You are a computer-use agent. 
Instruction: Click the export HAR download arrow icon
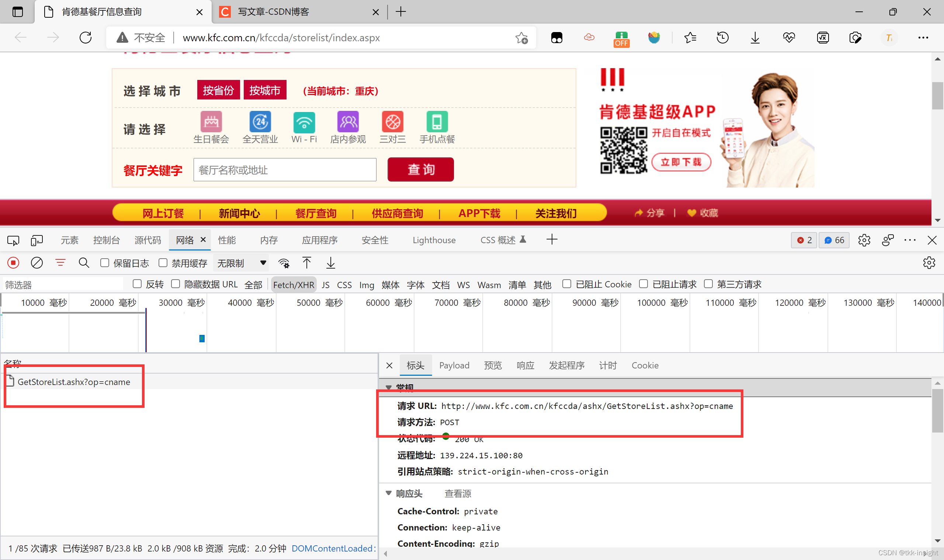[x=330, y=263]
